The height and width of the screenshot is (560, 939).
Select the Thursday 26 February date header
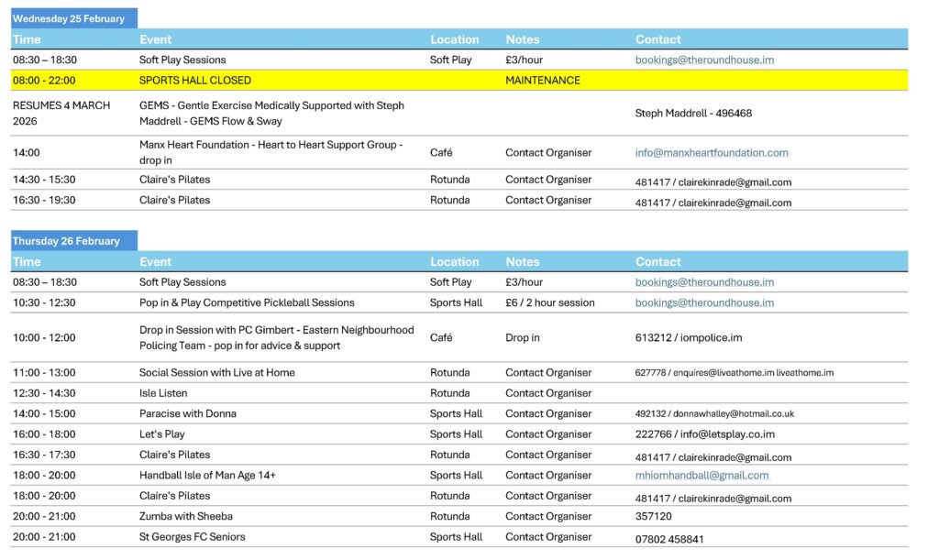coord(66,241)
